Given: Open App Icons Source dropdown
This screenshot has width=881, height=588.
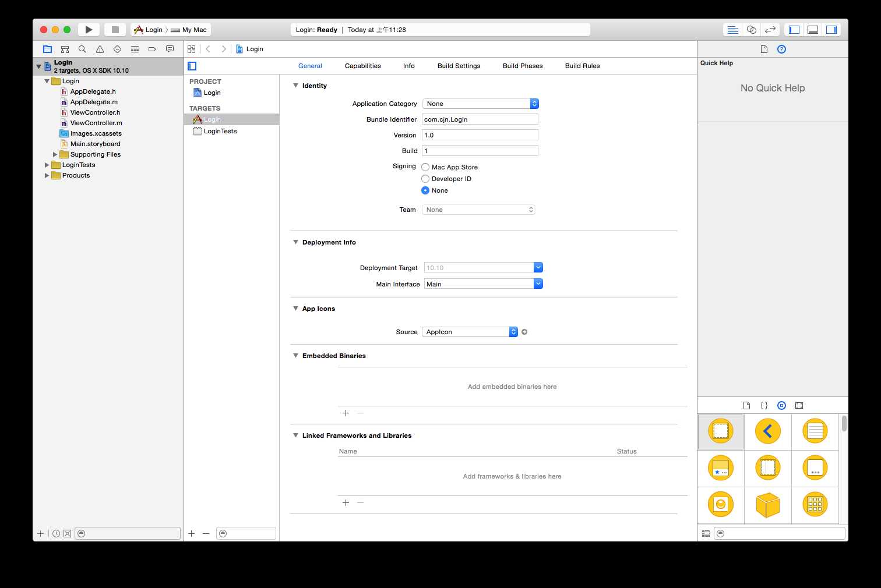Looking at the screenshot, I should (x=470, y=332).
